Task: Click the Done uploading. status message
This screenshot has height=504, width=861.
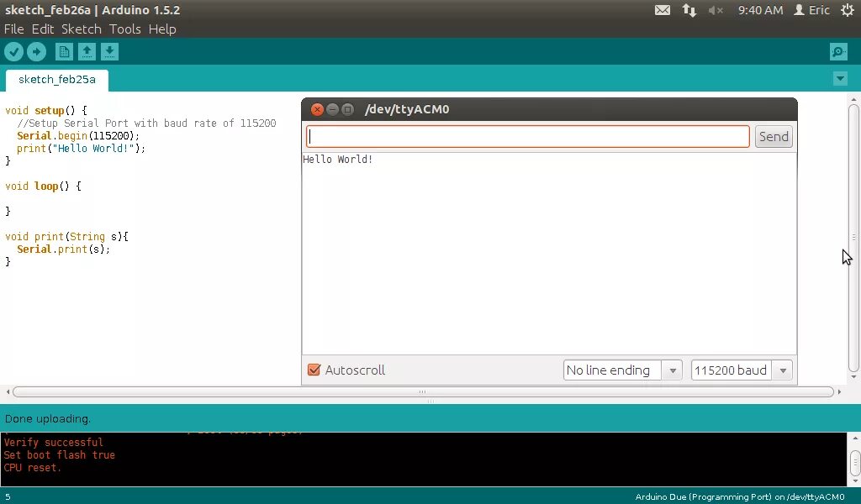Action: point(47,418)
